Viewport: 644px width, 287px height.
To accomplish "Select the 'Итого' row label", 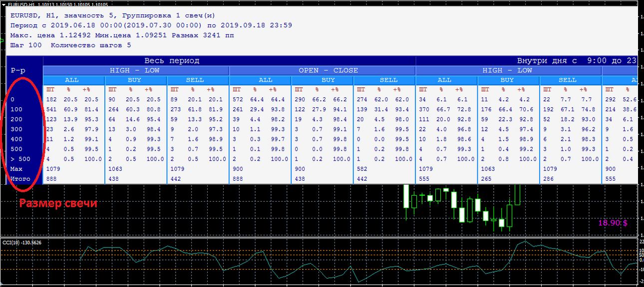I will pyautogui.click(x=20, y=179).
